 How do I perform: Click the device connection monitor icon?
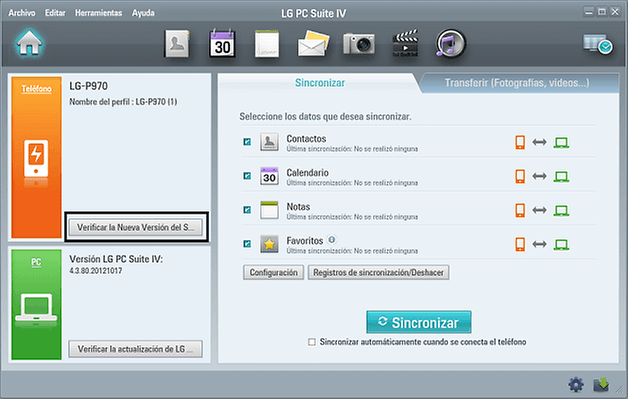(x=598, y=44)
